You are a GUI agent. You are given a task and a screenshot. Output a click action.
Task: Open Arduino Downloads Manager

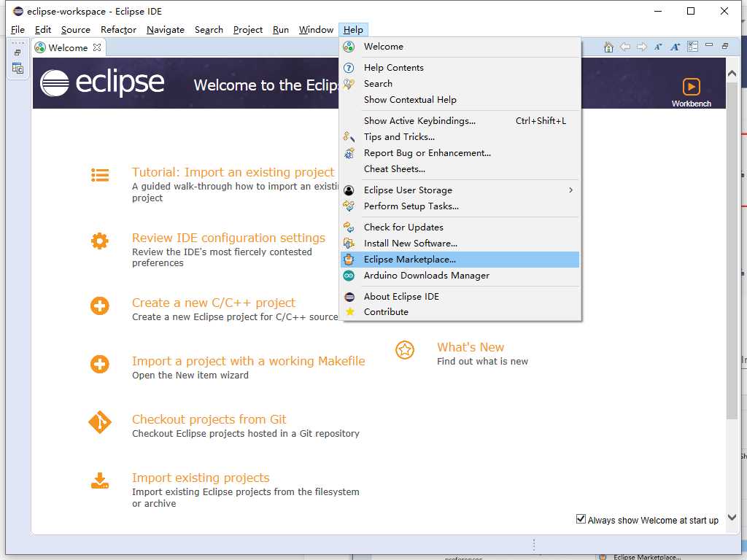point(460,276)
